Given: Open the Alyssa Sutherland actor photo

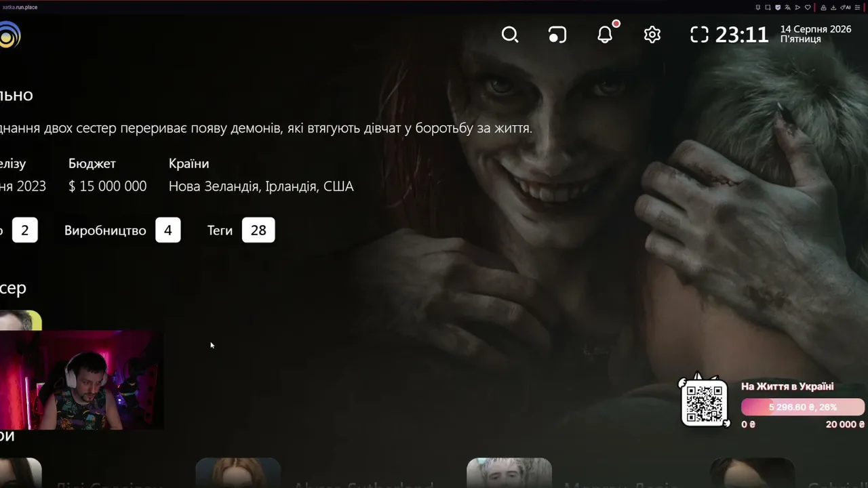Looking at the screenshot, I should pos(238,473).
